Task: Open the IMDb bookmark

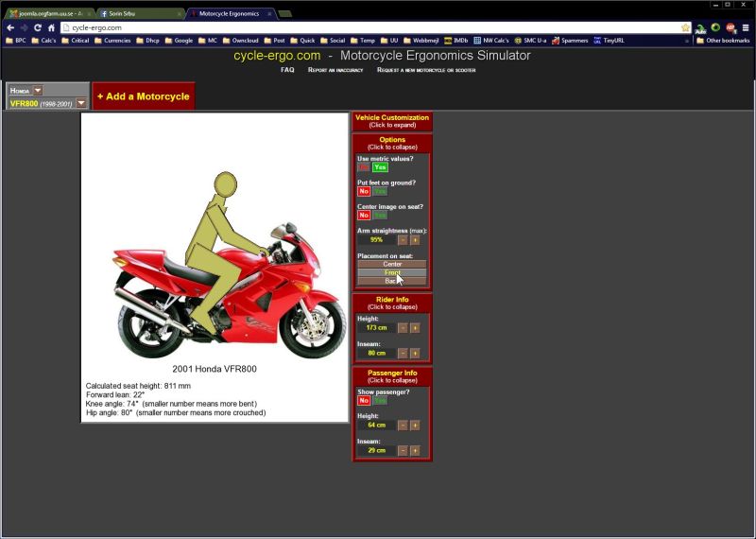Action: (x=456, y=41)
